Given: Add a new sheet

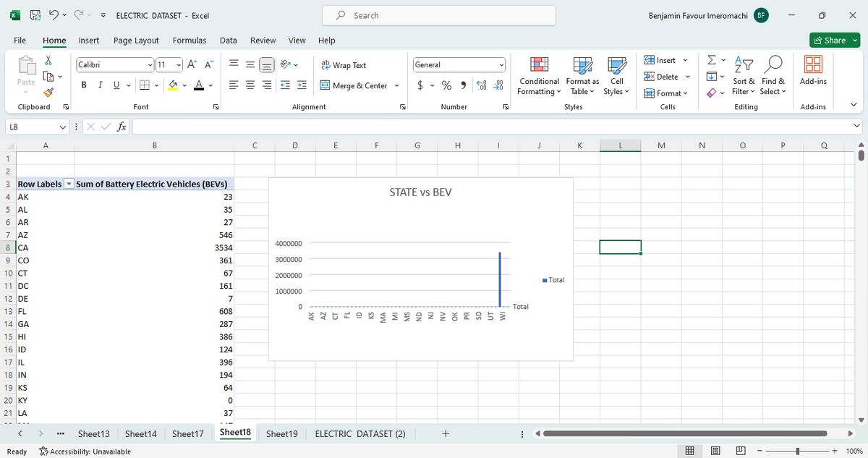Looking at the screenshot, I should coord(446,434).
